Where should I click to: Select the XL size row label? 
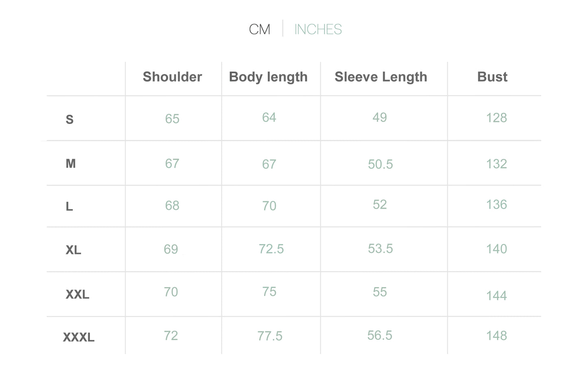73,250
